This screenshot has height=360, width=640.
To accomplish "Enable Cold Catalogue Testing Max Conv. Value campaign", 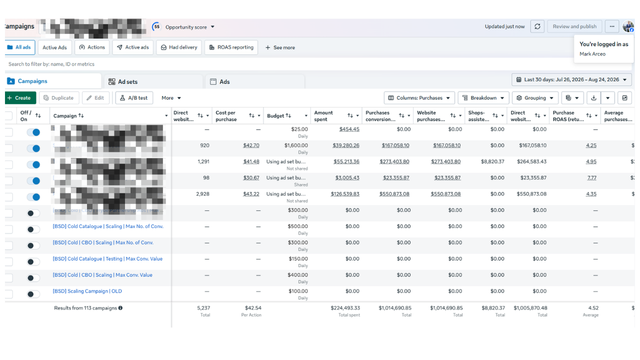I will [33, 262].
